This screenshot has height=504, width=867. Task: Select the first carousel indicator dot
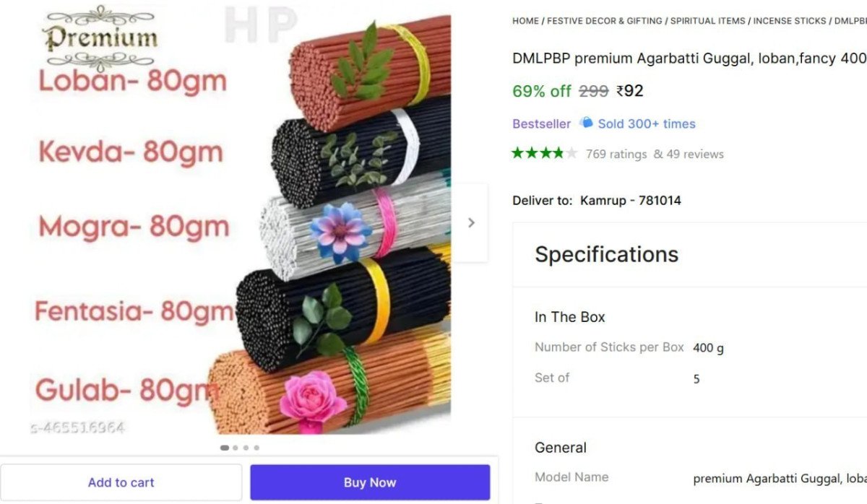(225, 448)
